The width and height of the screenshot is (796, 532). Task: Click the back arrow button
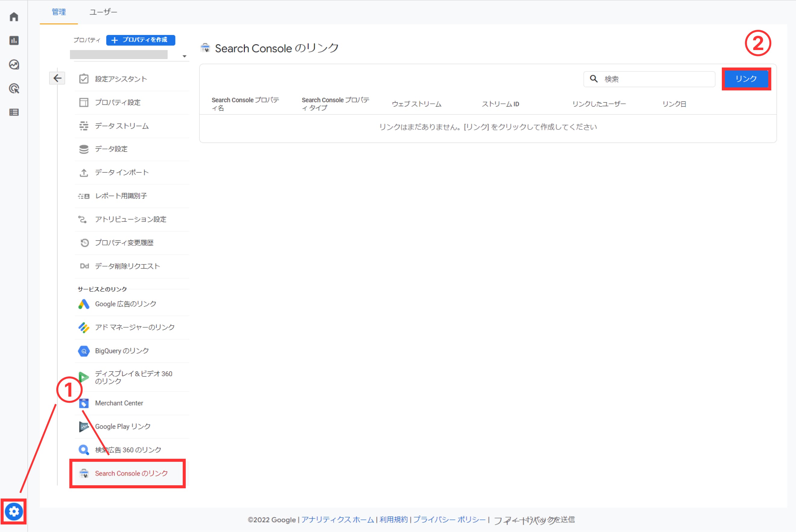click(57, 78)
